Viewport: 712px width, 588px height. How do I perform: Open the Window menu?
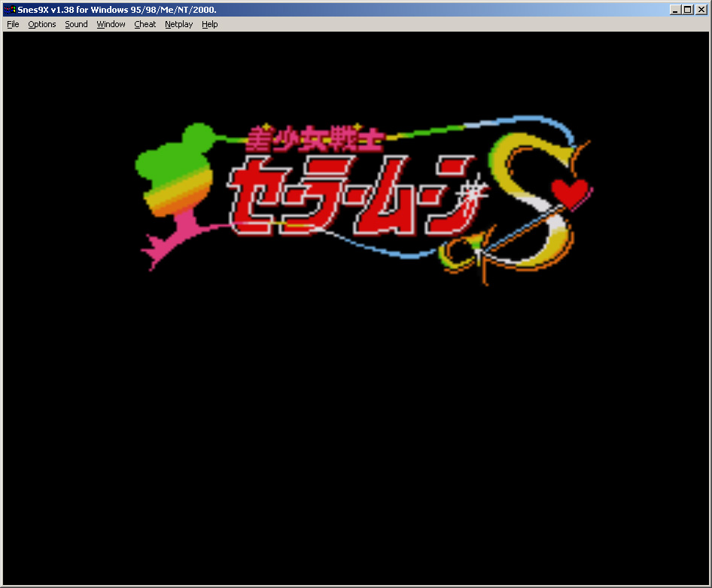coord(111,24)
